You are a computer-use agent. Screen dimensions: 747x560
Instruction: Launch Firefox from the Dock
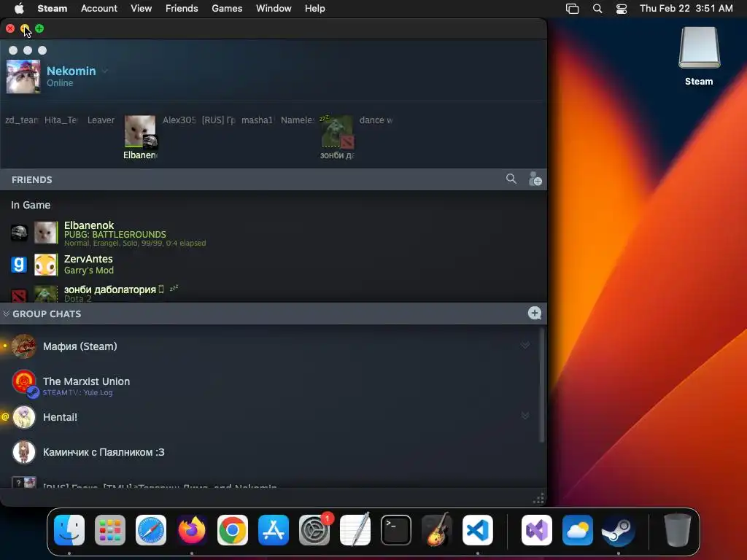point(192,529)
